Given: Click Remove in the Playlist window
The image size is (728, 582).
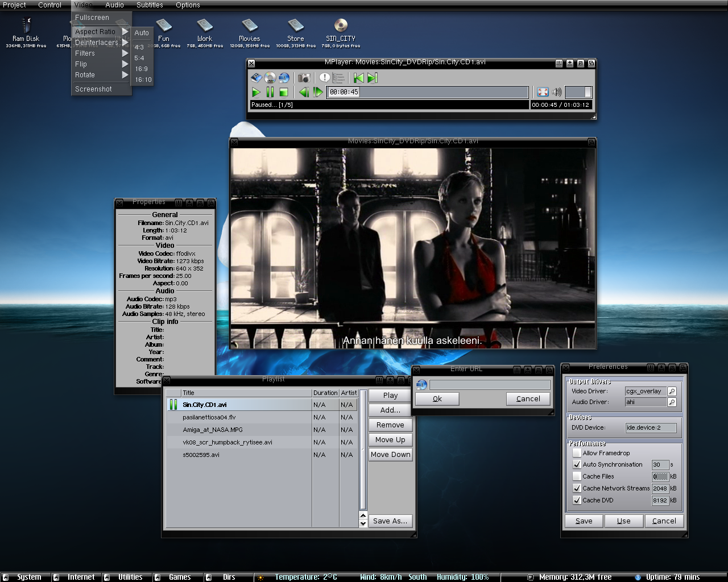Looking at the screenshot, I should [390, 425].
